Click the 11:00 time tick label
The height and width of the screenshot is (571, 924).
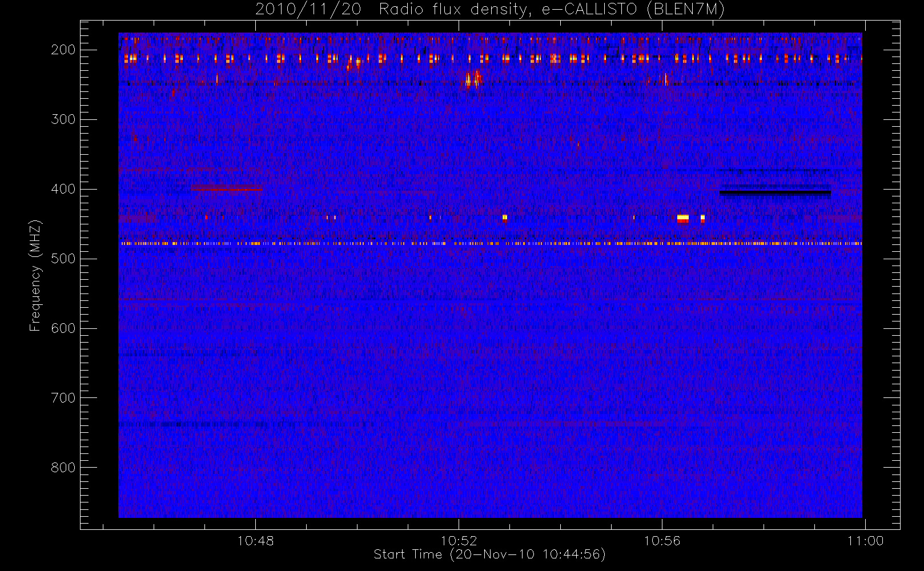coord(865,541)
